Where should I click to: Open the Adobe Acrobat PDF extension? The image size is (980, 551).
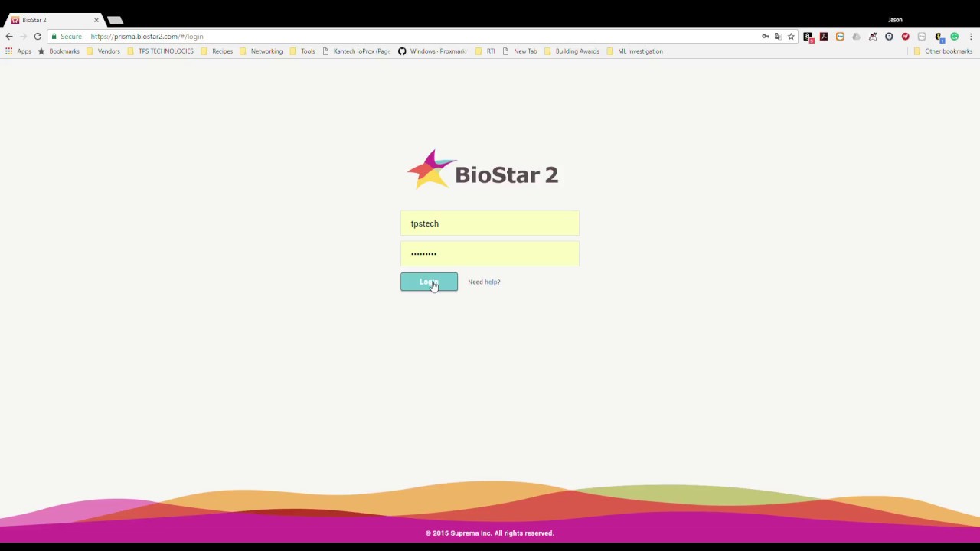pyautogui.click(x=824, y=36)
